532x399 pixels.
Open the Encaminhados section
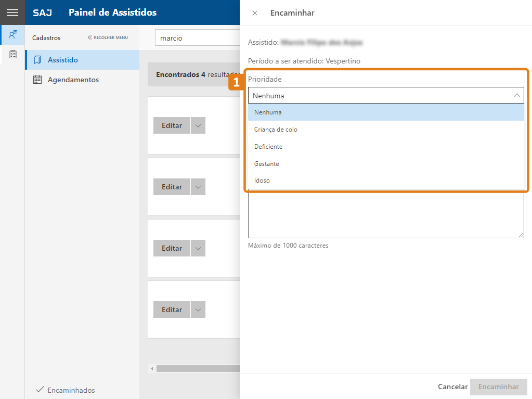point(83,390)
